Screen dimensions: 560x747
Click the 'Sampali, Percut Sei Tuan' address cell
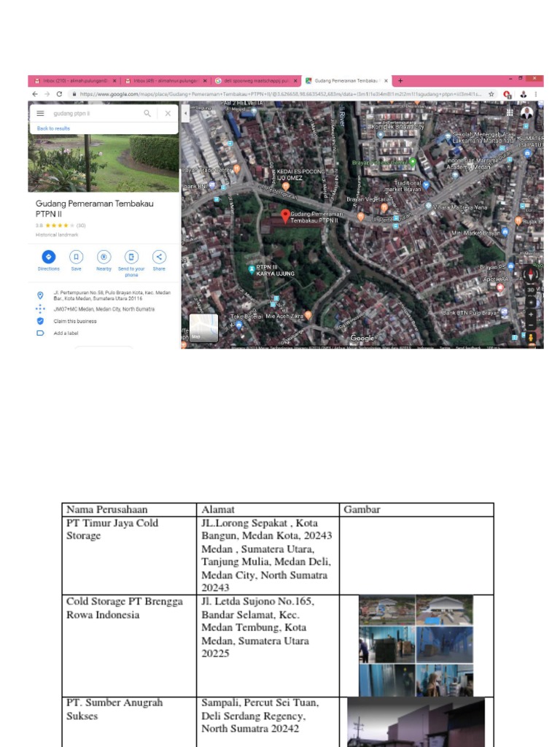click(268, 721)
